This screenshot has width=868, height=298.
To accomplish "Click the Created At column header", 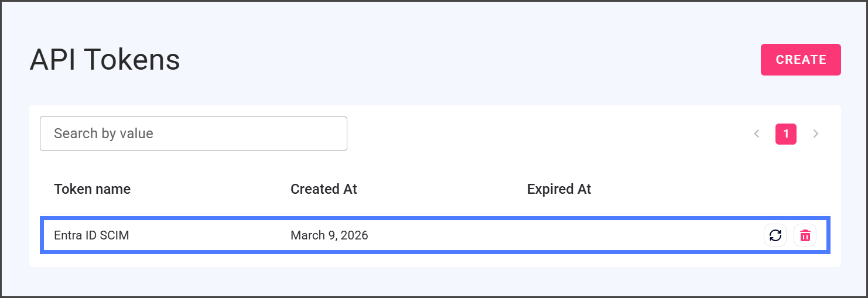I will (323, 189).
